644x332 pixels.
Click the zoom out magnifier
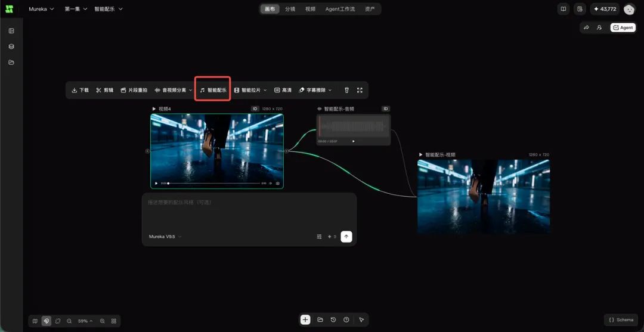[69, 321]
